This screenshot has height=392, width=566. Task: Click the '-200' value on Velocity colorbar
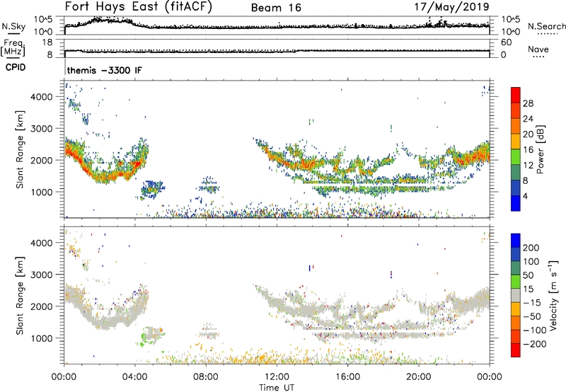point(534,344)
